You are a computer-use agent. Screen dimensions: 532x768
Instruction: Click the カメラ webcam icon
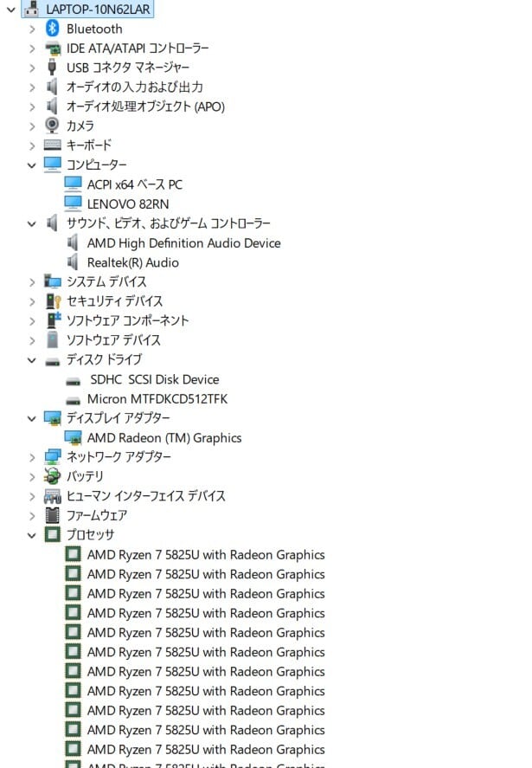(52, 126)
